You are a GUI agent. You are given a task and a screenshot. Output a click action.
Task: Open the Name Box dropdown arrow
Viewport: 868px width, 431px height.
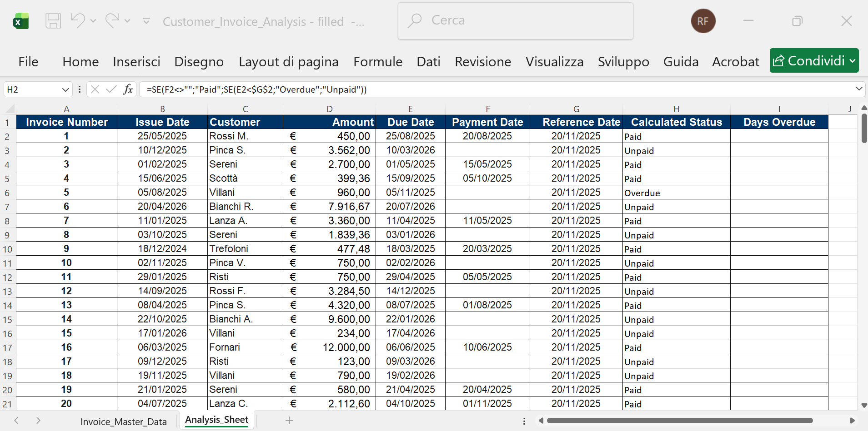(65, 89)
